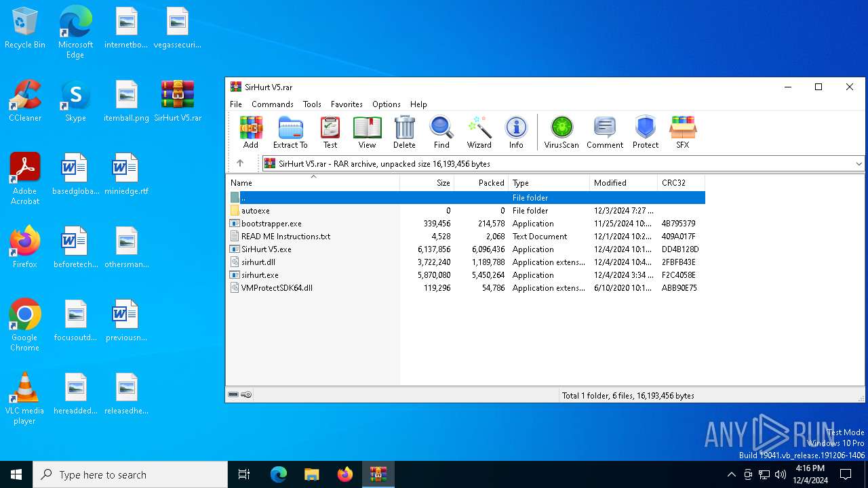Open Task View on the taskbar
This screenshot has width=868, height=488.
pos(244,474)
